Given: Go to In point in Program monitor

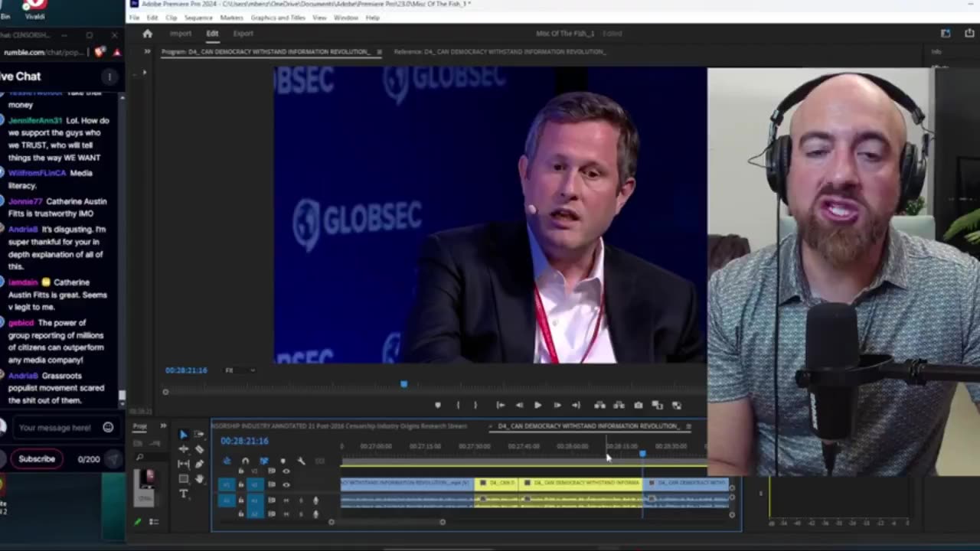Looking at the screenshot, I should click(x=501, y=405).
